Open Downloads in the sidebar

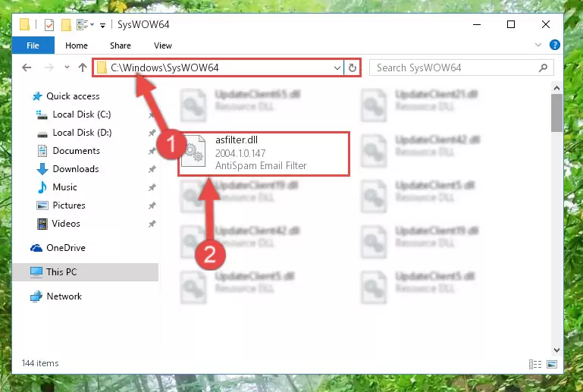click(76, 169)
